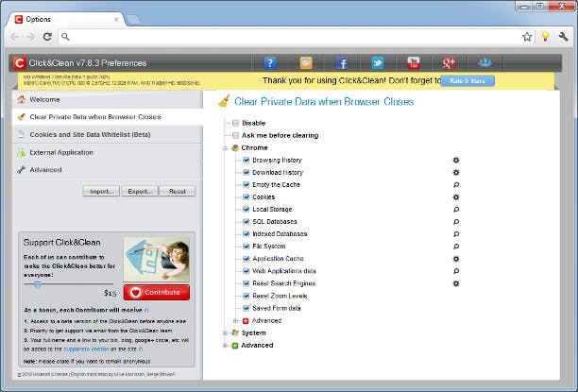This screenshot has height=392, width=578.
Task: Uncheck Browsing History
Action: coord(246,160)
